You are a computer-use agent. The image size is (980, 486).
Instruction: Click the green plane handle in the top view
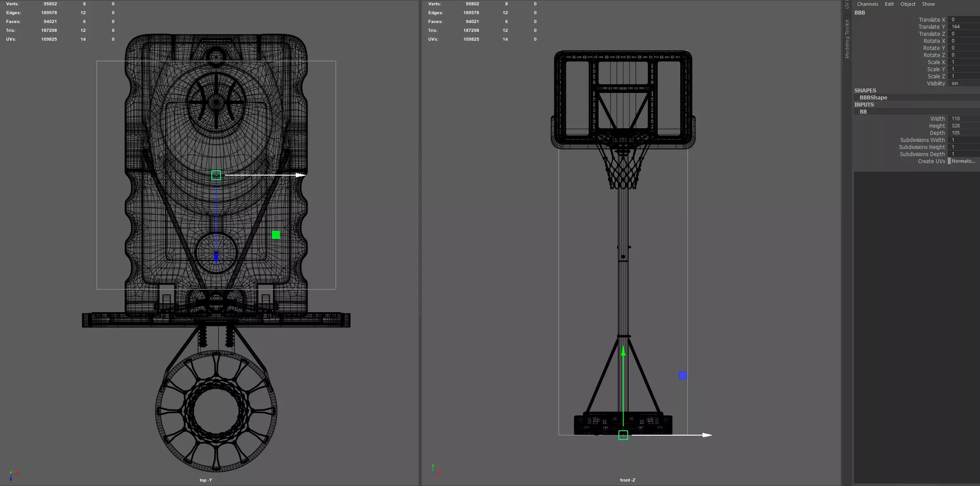point(276,235)
